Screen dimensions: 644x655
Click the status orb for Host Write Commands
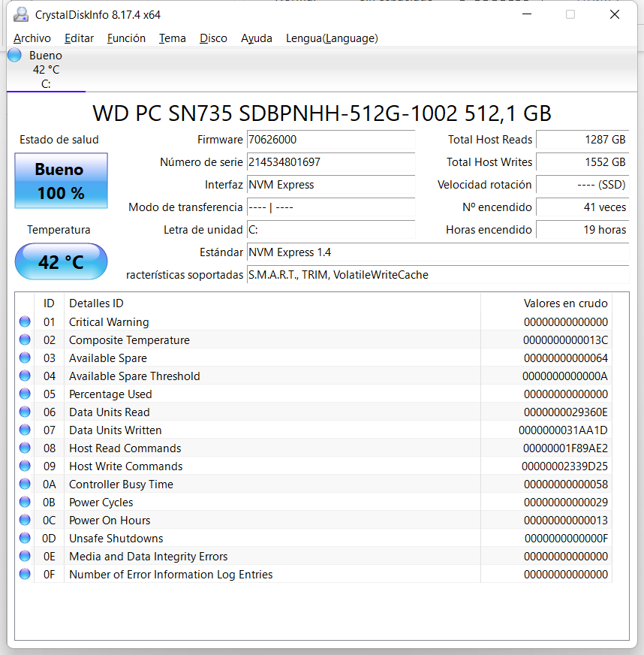tap(25, 466)
